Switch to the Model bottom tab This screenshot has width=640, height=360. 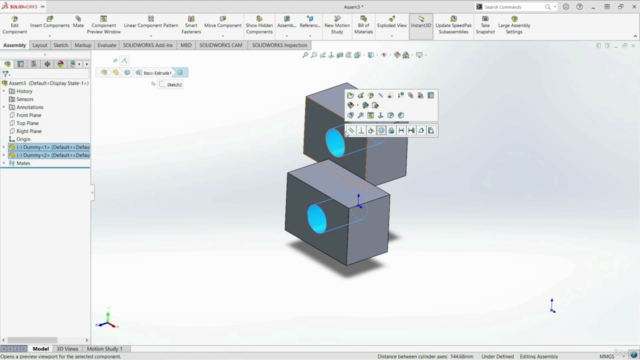40,349
